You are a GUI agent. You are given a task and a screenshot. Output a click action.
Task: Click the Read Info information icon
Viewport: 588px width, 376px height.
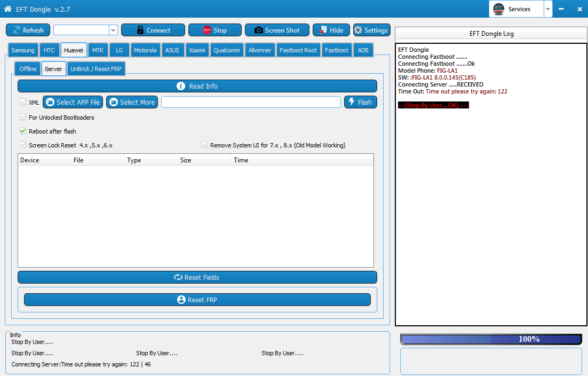pyautogui.click(x=181, y=87)
